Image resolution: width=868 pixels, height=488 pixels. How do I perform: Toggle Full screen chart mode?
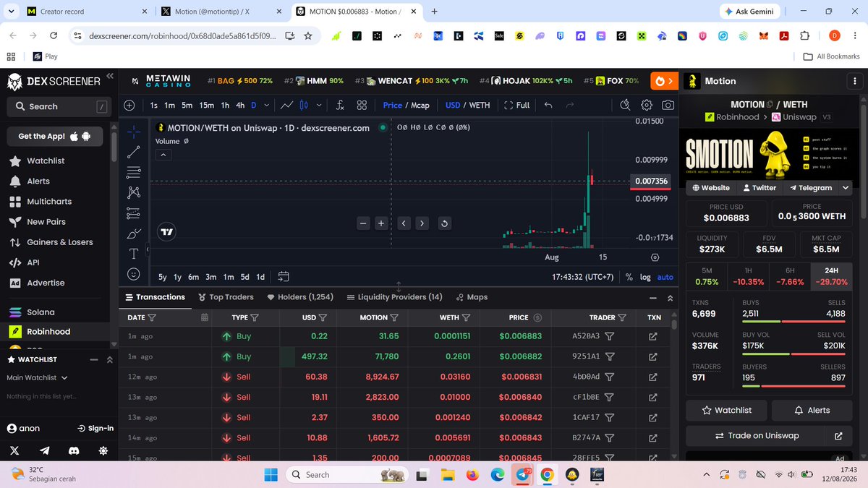tap(516, 105)
